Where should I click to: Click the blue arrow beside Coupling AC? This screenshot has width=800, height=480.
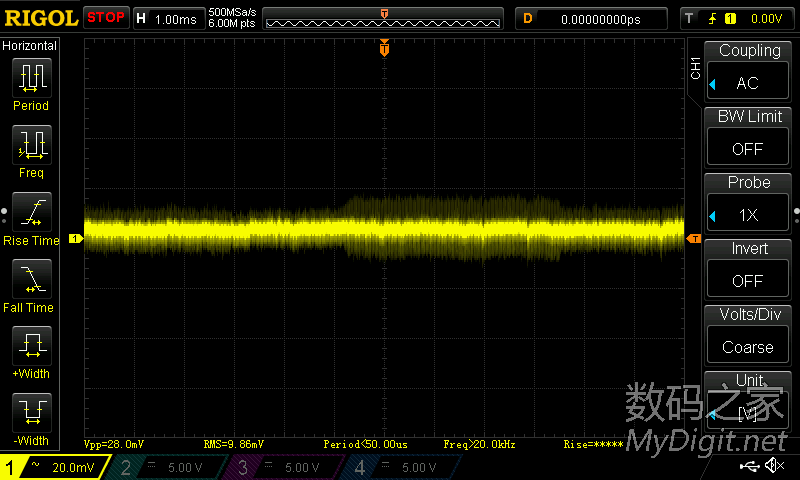click(713, 84)
